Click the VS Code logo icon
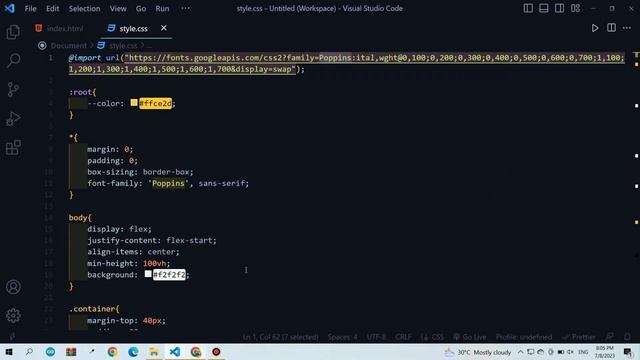 click(10, 8)
